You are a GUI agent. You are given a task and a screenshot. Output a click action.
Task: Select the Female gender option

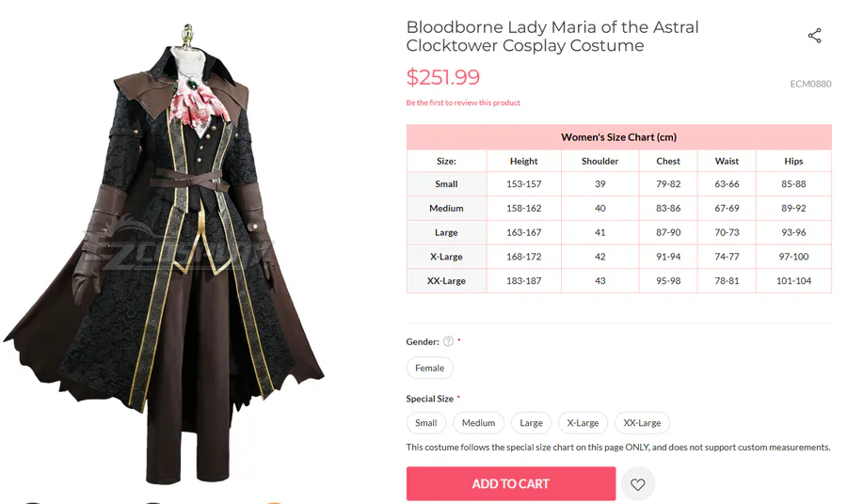point(430,369)
